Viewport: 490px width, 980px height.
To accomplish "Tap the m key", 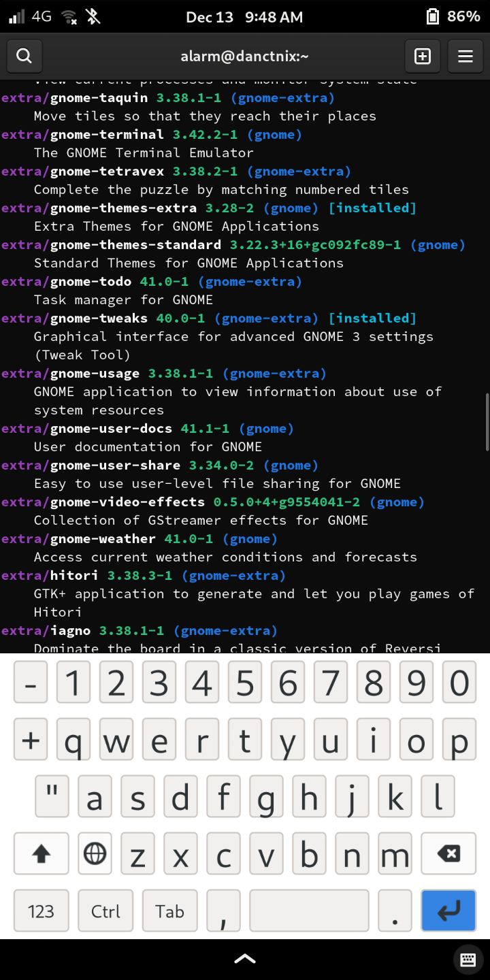I will 395,853.
